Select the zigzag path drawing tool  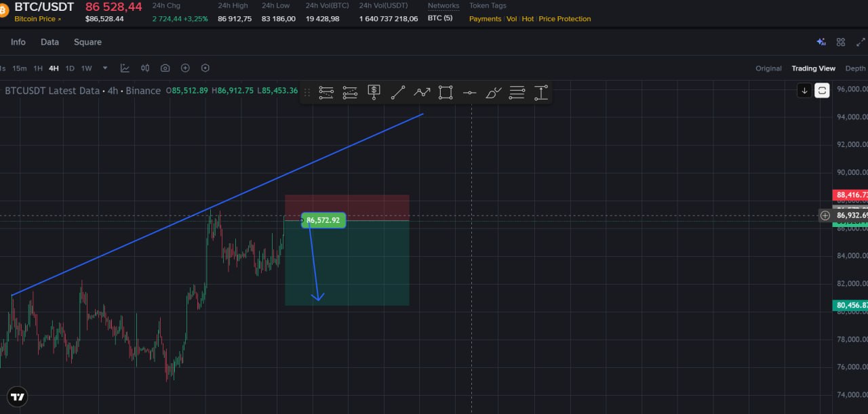coord(422,93)
